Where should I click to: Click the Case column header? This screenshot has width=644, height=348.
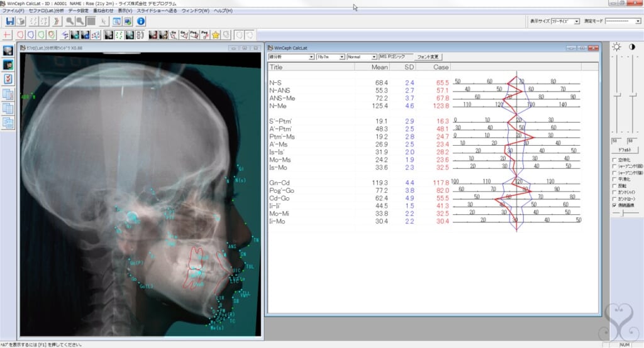(x=433, y=67)
